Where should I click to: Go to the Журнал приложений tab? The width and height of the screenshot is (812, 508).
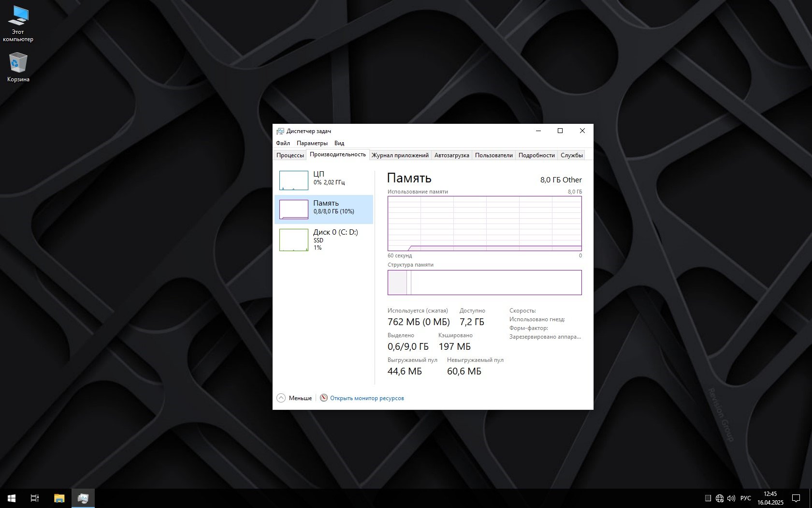400,155
